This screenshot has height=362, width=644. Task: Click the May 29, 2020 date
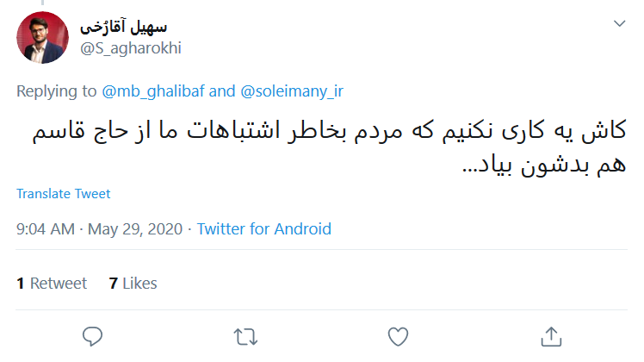pos(137,229)
